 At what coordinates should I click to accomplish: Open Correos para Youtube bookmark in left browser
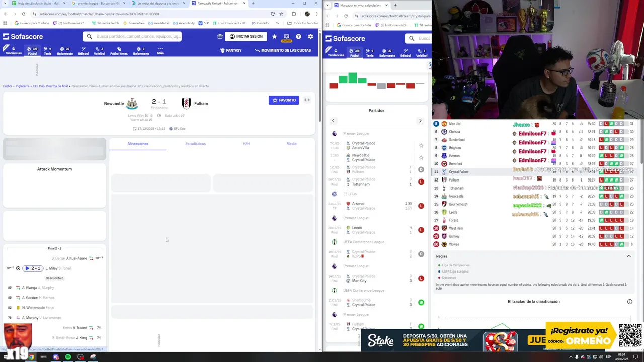point(32,23)
